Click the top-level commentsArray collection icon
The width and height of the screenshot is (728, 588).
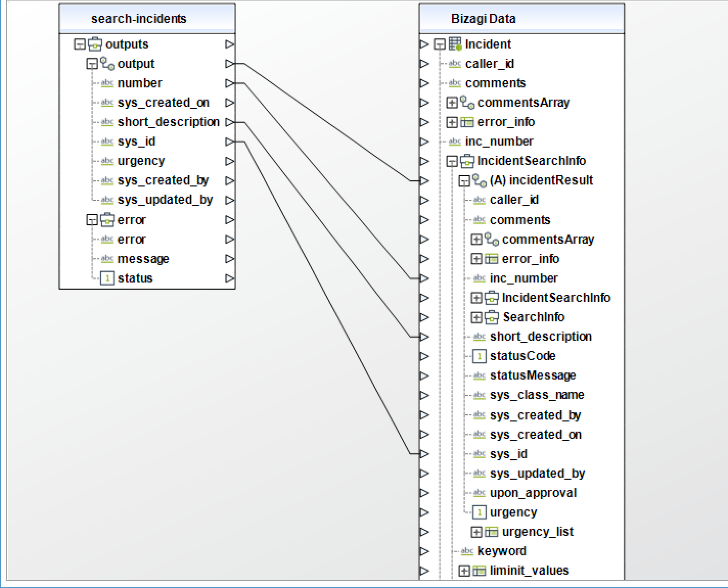click(x=467, y=103)
